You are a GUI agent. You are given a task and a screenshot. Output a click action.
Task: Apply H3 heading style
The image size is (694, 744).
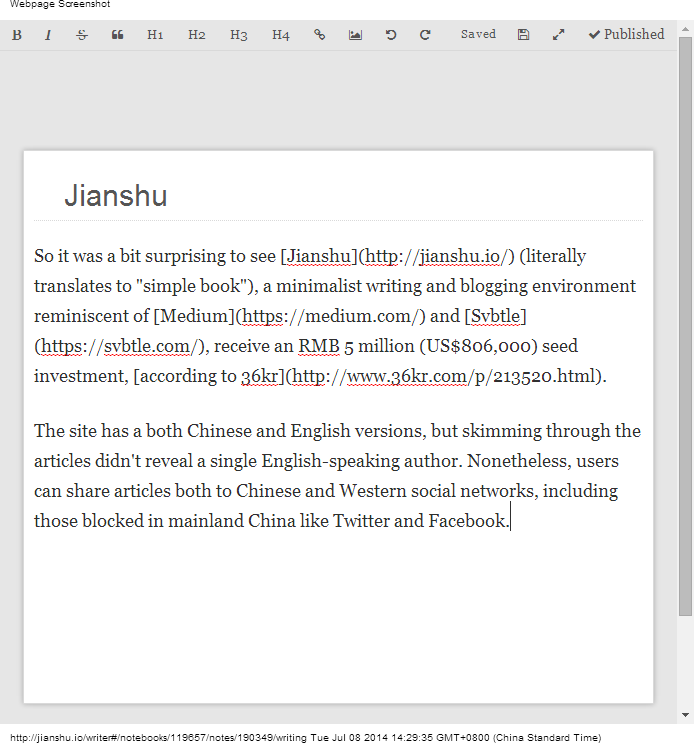pyautogui.click(x=239, y=35)
